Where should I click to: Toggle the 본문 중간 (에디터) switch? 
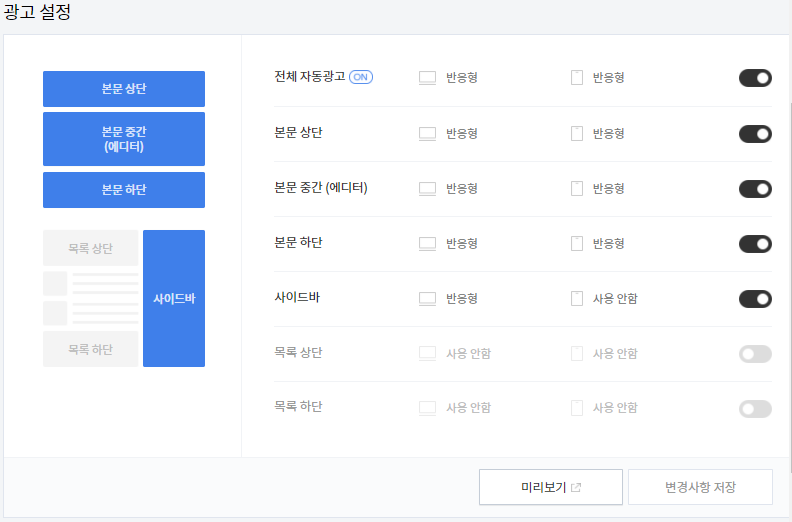[x=755, y=189]
